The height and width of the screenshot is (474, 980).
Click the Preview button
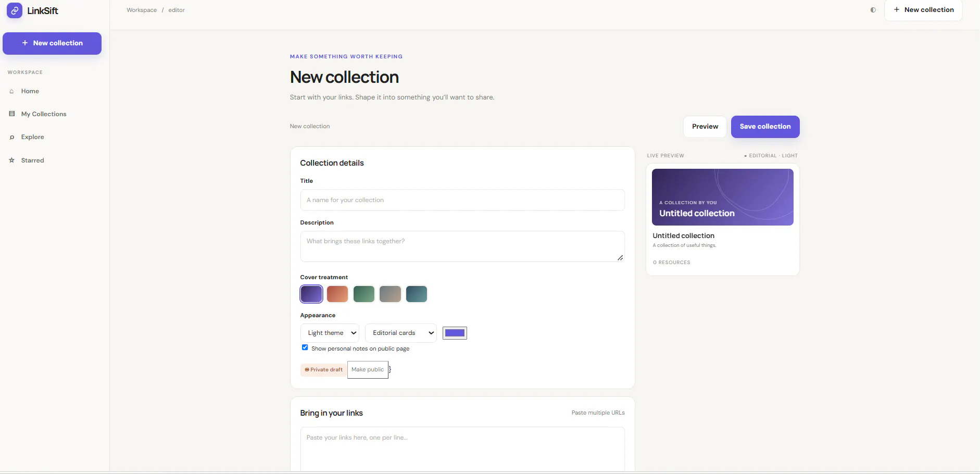705,127
